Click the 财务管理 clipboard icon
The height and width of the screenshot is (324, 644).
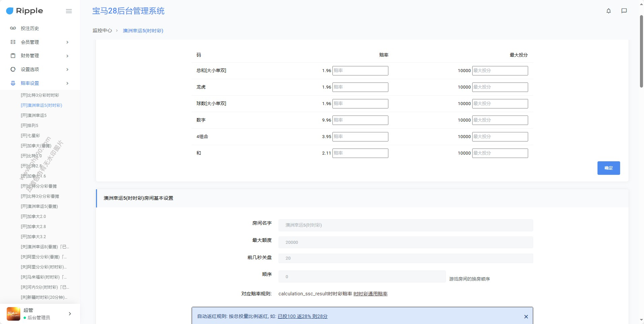tap(13, 56)
